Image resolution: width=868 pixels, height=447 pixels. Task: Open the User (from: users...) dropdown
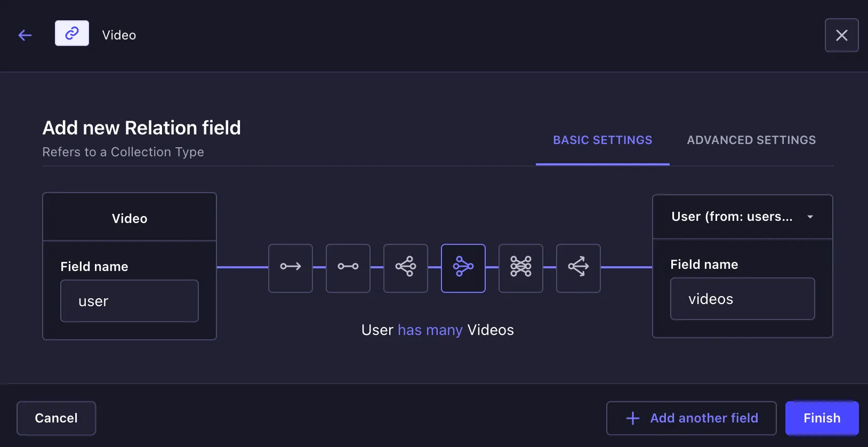(733, 217)
